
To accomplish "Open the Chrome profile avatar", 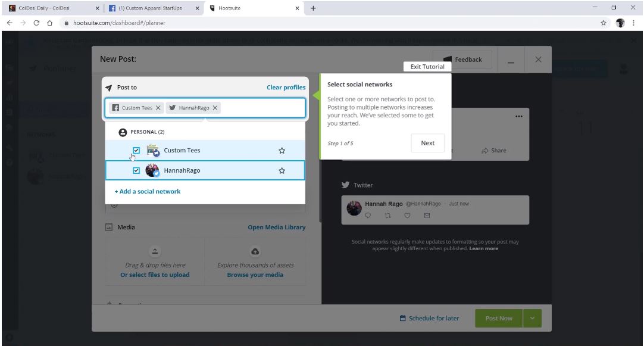I will coord(620,23).
